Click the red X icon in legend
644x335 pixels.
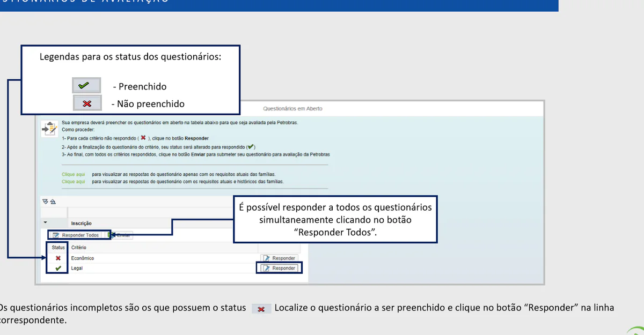click(x=87, y=103)
